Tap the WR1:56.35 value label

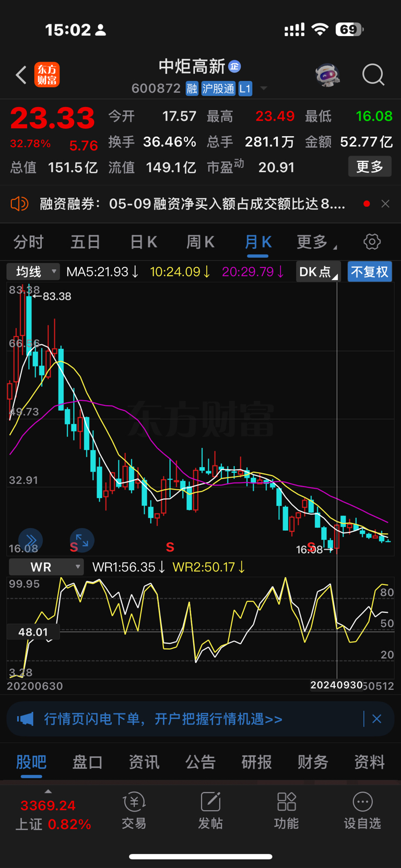(x=128, y=567)
